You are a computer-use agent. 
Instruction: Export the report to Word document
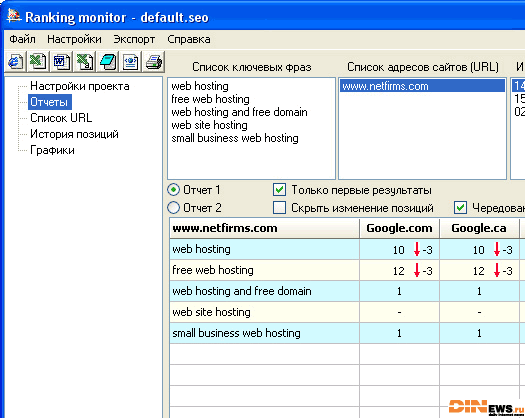[x=62, y=62]
